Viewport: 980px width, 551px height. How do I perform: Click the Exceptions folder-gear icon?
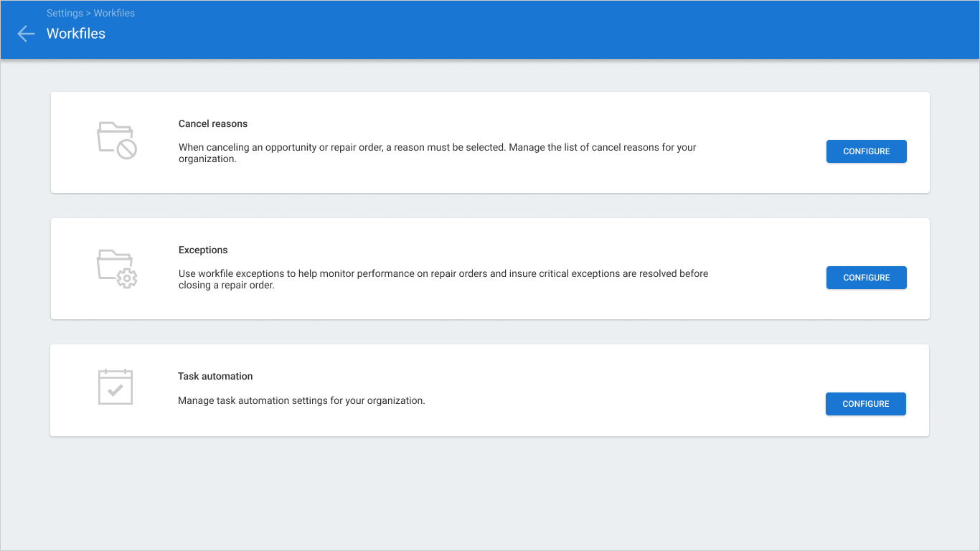click(117, 269)
